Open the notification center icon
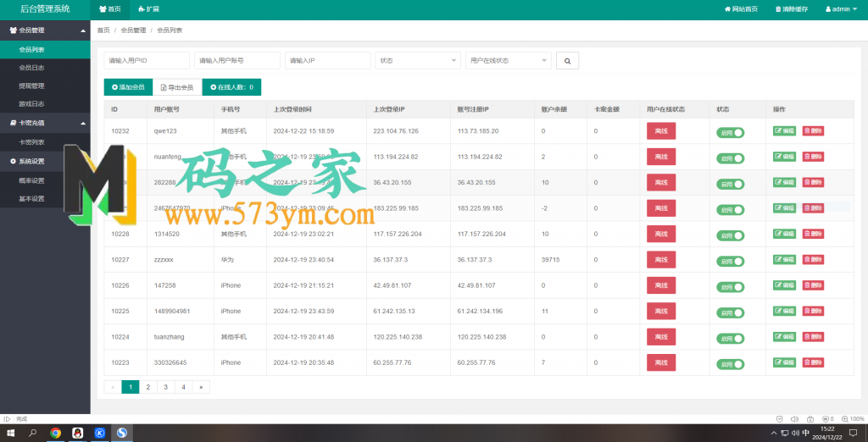The width and height of the screenshot is (868, 442). point(853,434)
